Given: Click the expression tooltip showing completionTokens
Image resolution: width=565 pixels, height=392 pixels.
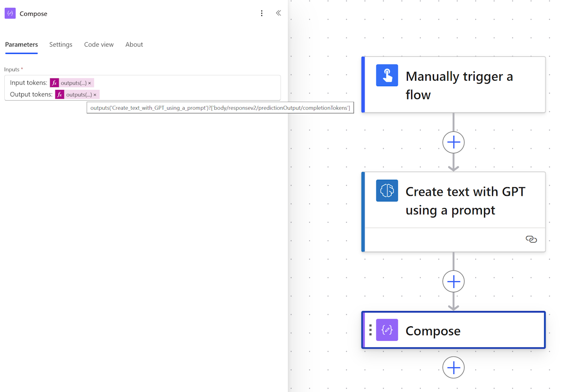Looking at the screenshot, I should point(220,108).
